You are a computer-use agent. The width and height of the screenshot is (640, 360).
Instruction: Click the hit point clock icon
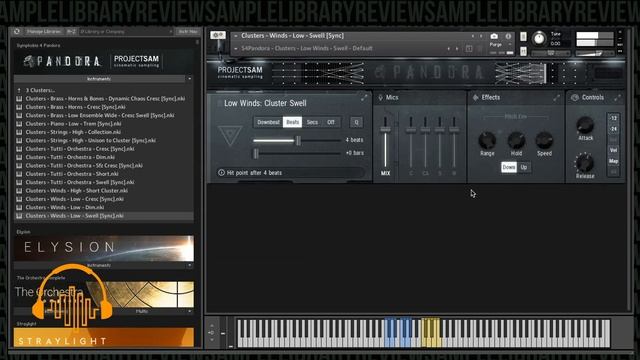click(x=221, y=173)
